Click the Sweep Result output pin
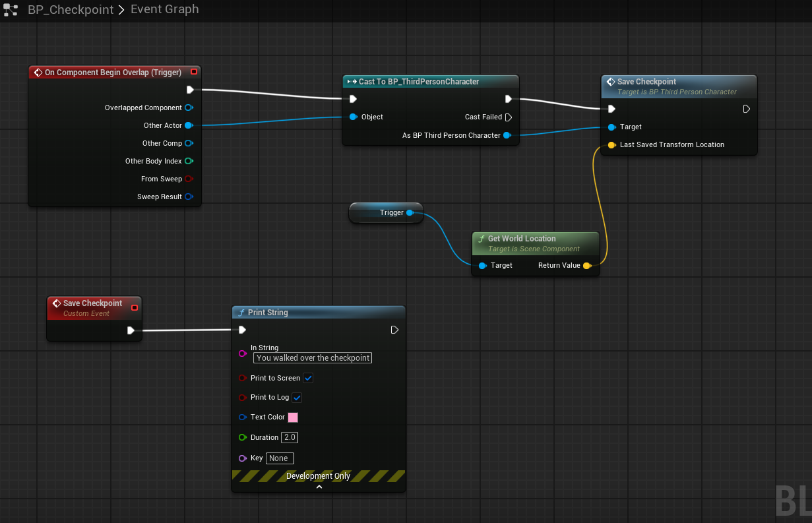 (x=189, y=197)
